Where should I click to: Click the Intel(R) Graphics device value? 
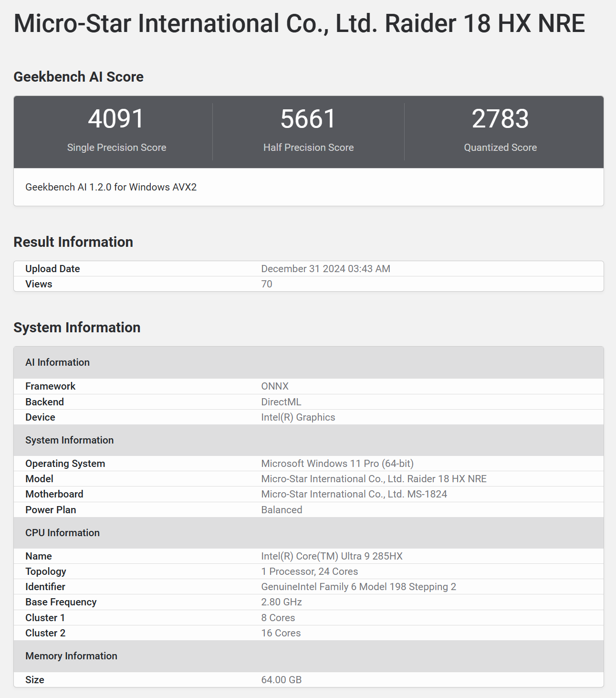click(x=298, y=417)
